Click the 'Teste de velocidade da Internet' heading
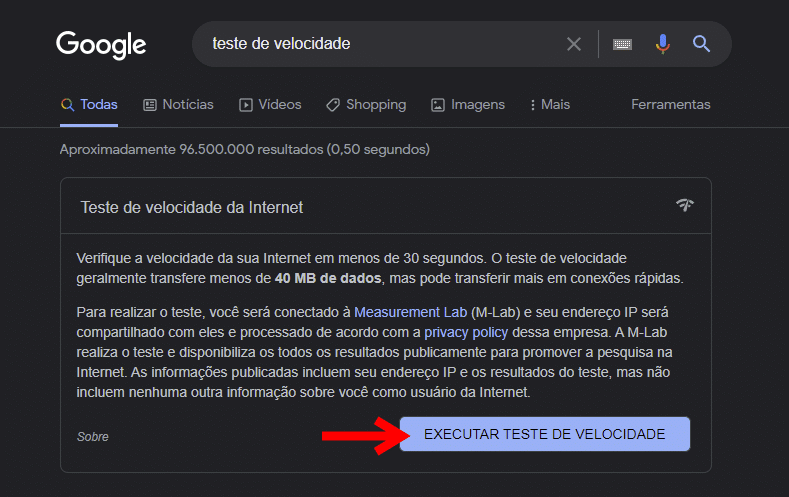This screenshot has height=497, width=789. tap(192, 207)
